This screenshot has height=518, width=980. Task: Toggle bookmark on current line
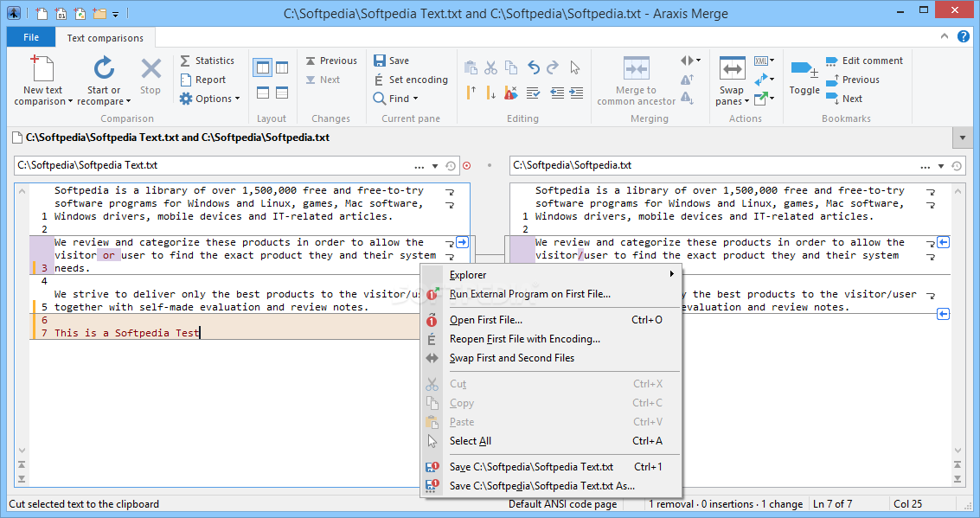804,78
